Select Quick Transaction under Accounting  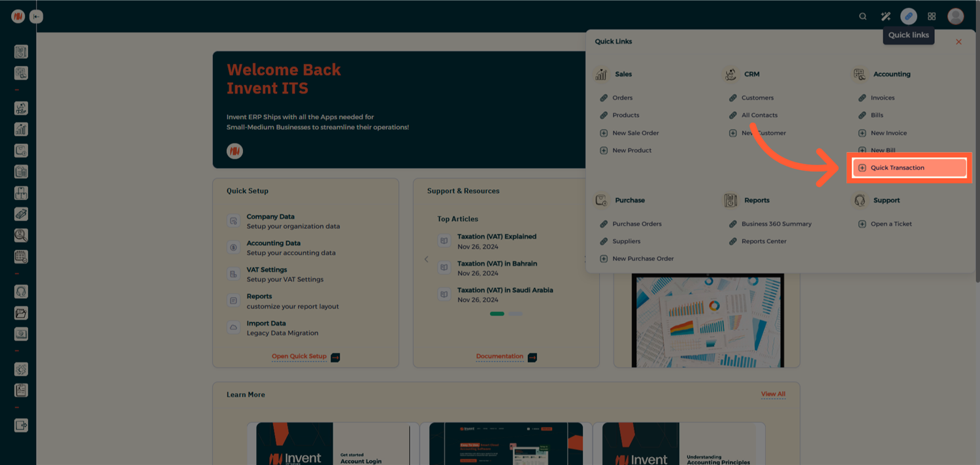897,168
